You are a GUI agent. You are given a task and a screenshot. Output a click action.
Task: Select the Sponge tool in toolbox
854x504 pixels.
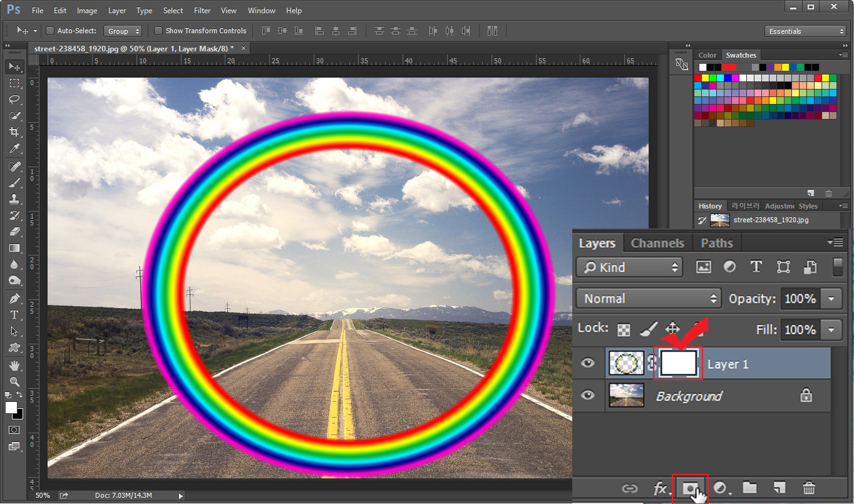(14, 280)
